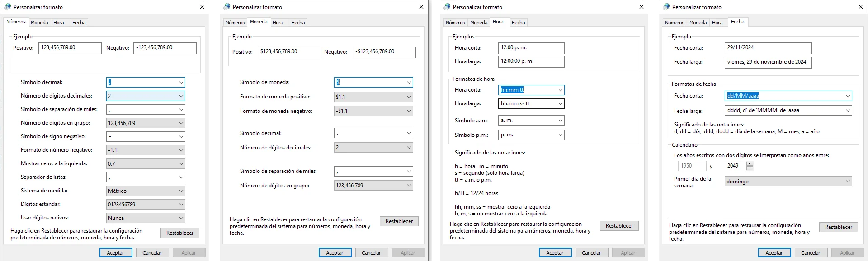
Task: Click the Fecha larga format field
Action: pyautogui.click(x=784, y=111)
